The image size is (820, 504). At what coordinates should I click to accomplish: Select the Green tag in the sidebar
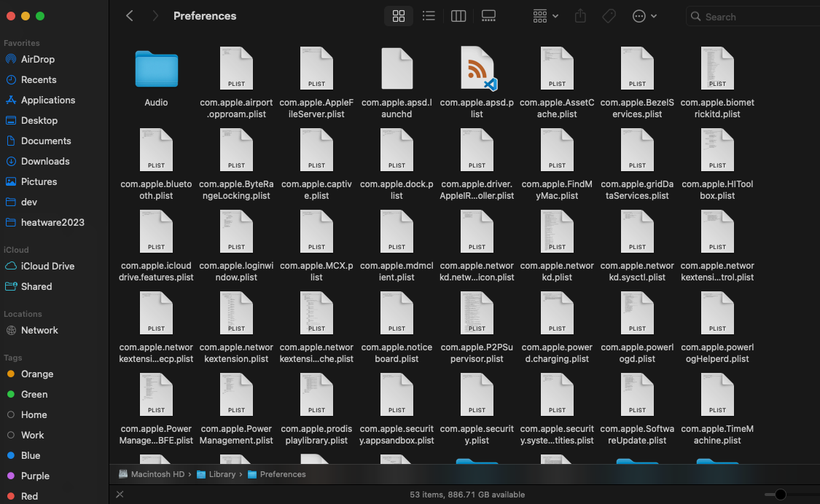(34, 394)
